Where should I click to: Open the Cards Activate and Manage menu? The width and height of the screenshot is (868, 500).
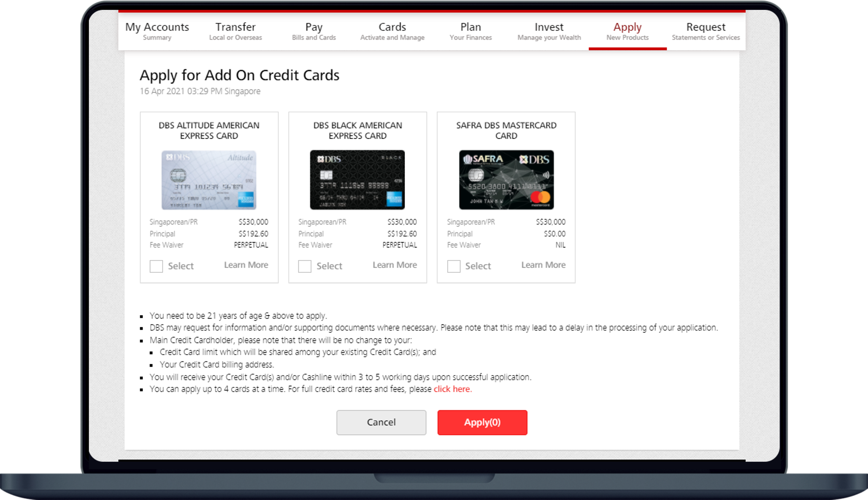point(392,31)
